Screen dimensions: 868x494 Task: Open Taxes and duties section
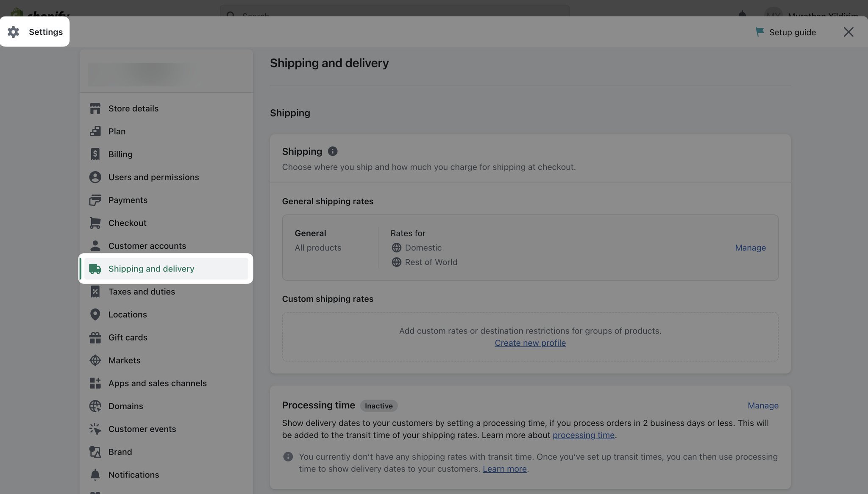(x=166, y=291)
